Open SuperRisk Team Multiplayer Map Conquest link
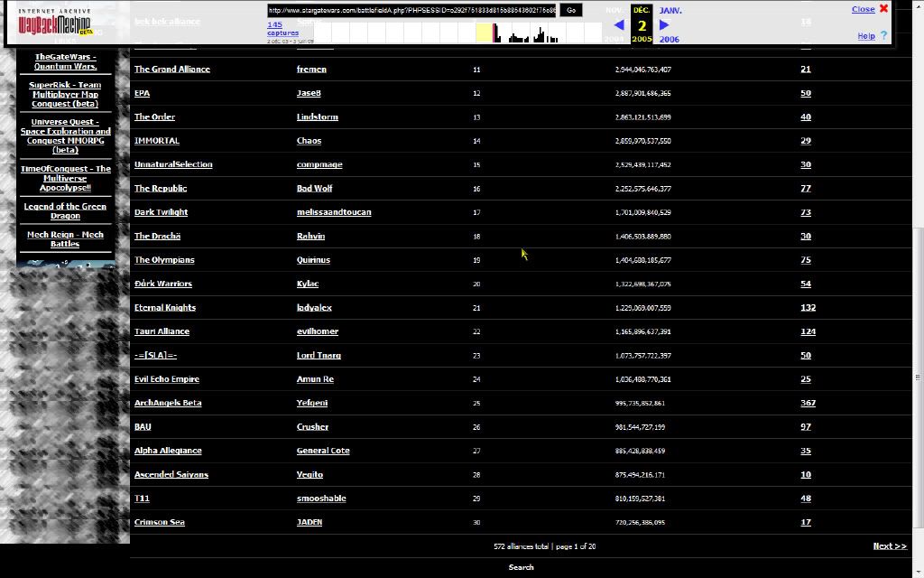Screen dimensions: 924x578 (65, 94)
